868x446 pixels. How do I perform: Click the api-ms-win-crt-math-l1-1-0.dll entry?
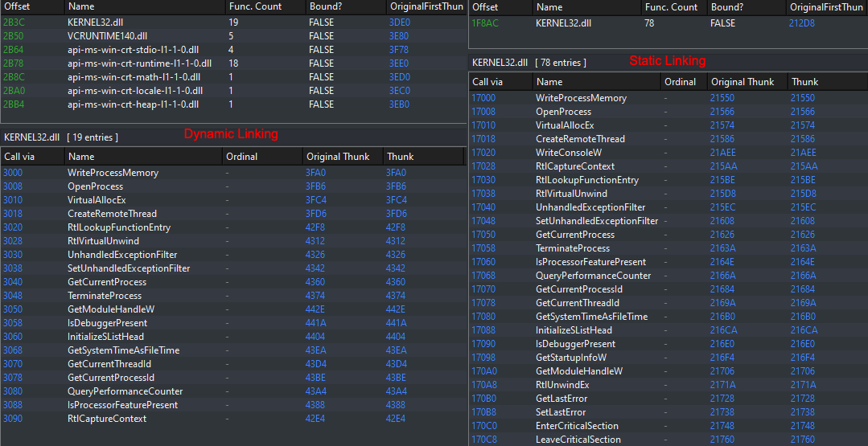coord(232,77)
